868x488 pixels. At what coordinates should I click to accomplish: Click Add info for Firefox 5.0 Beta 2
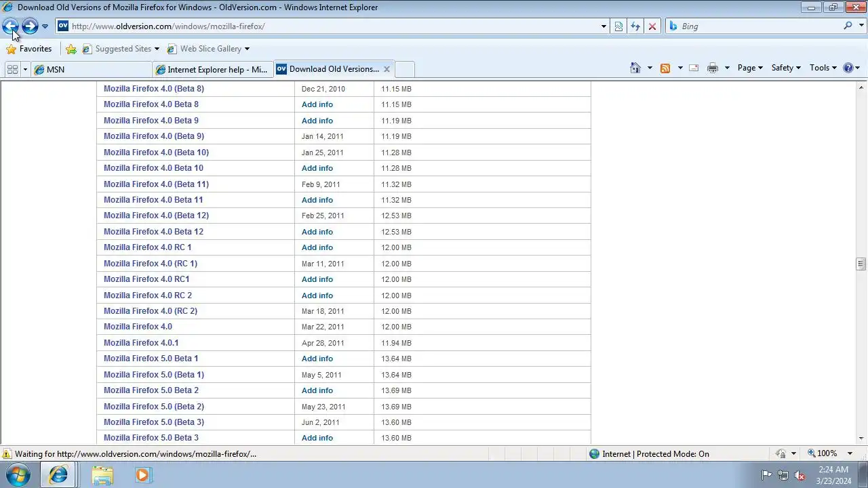[x=317, y=390]
